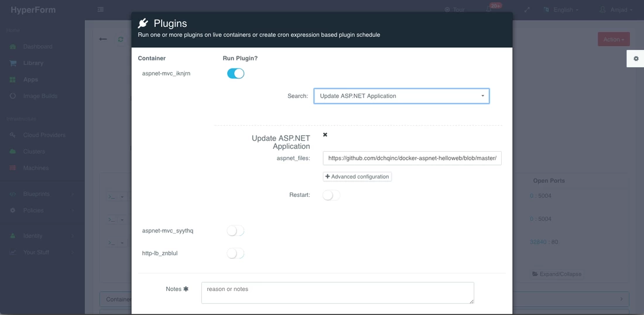The width and height of the screenshot is (644, 315).
Task: Click the HyperForm logo
Action: click(x=33, y=10)
